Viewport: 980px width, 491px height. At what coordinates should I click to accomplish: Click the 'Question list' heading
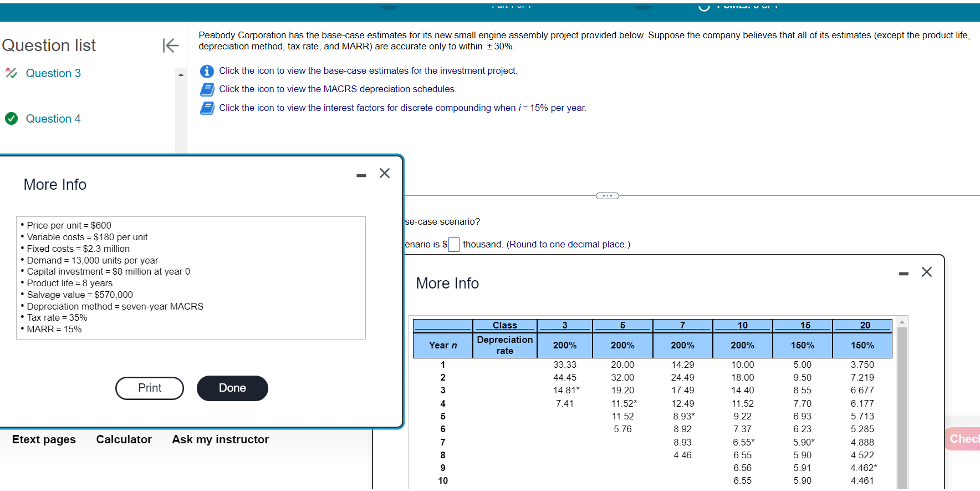[x=49, y=45]
